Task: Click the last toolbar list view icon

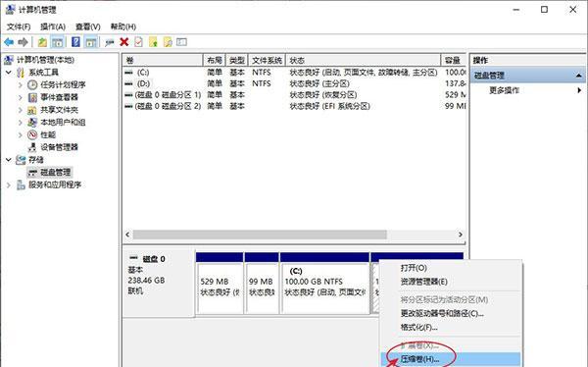Action: tap(182, 42)
